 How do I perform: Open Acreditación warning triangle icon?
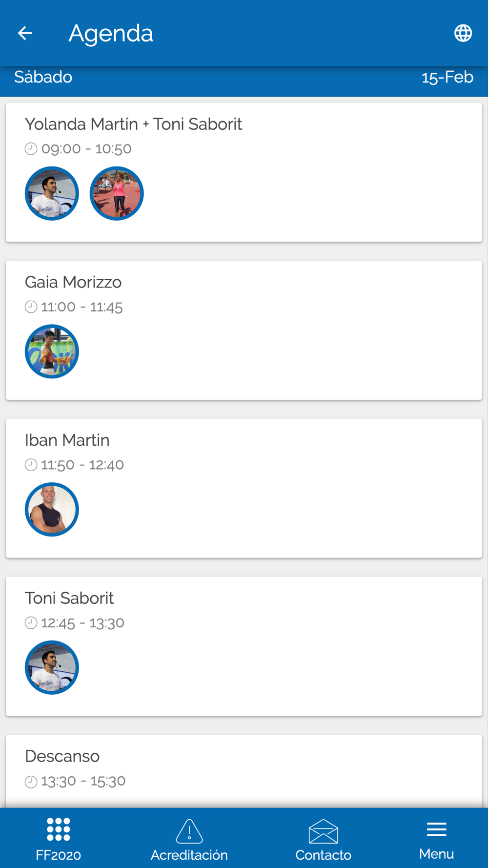189,831
